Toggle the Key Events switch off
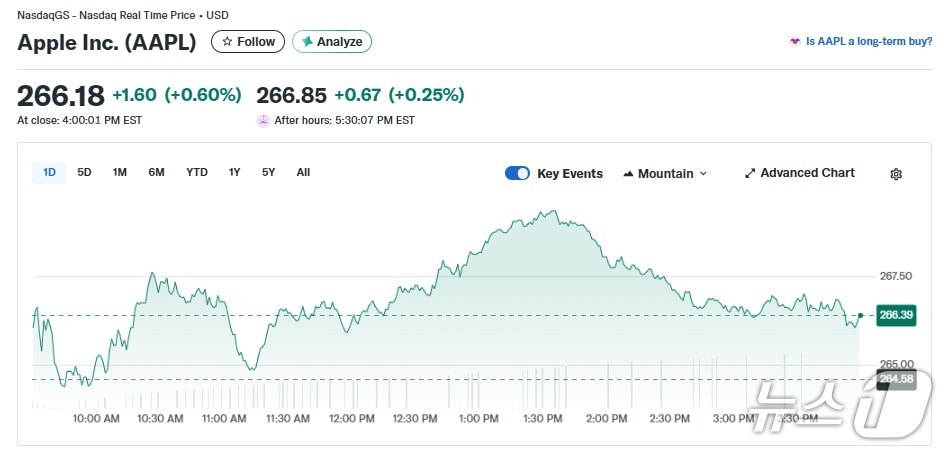The height and width of the screenshot is (452, 946). point(517,173)
